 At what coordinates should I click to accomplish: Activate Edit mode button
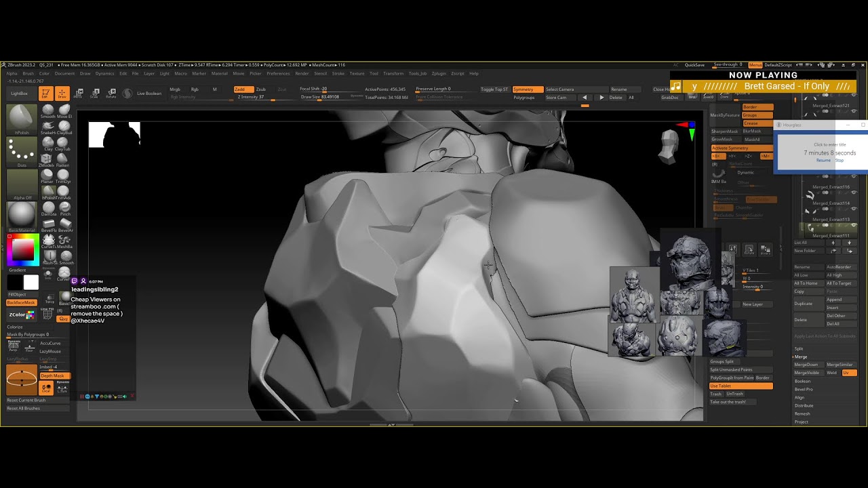point(45,94)
